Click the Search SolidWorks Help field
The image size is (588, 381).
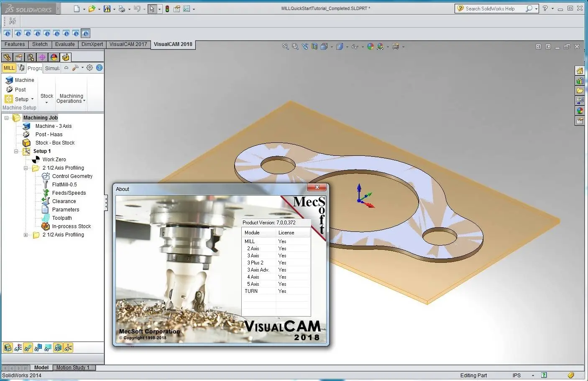pyautogui.click(x=493, y=8)
